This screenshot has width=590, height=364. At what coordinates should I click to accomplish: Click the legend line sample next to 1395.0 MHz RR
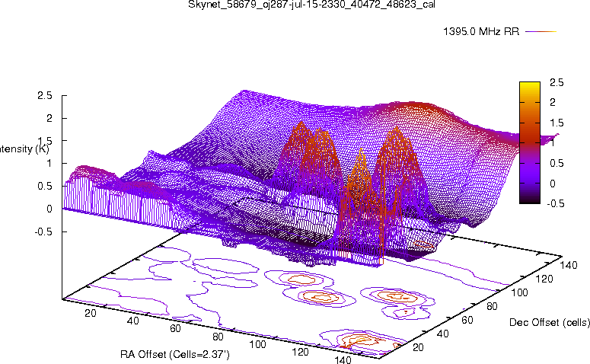[541, 32]
